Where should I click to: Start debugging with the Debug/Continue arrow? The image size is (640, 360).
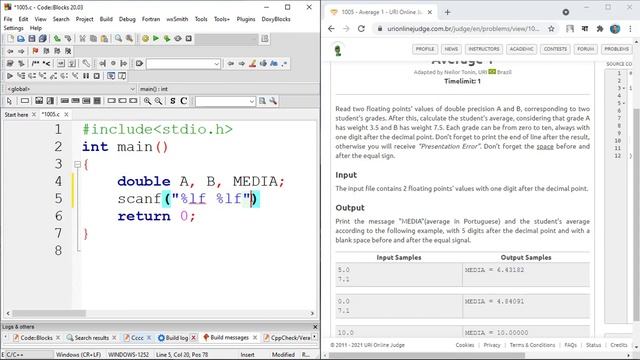pyautogui.click(x=10, y=76)
